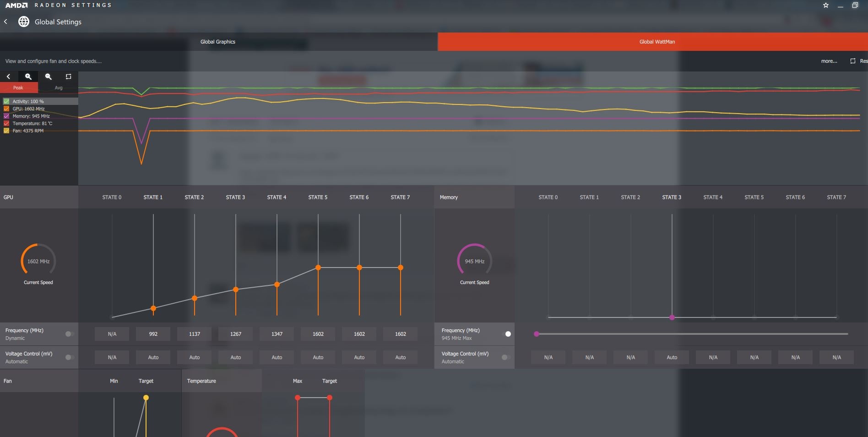Select GPU STATE 5 column header
The width and height of the screenshot is (868, 437).
318,197
